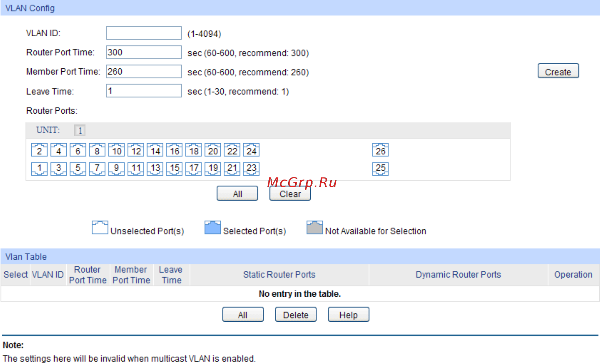
Task: Choose UNIT 1 tab
Action: pyautogui.click(x=80, y=130)
